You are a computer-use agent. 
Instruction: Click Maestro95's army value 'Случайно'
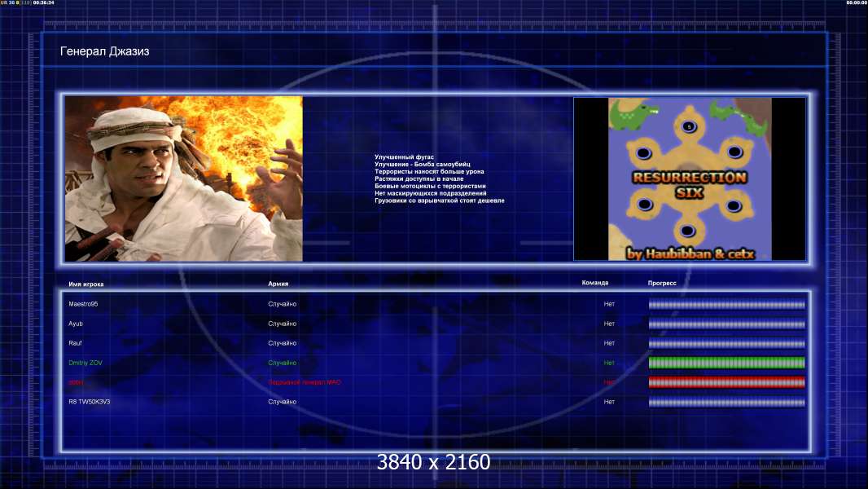coord(283,304)
